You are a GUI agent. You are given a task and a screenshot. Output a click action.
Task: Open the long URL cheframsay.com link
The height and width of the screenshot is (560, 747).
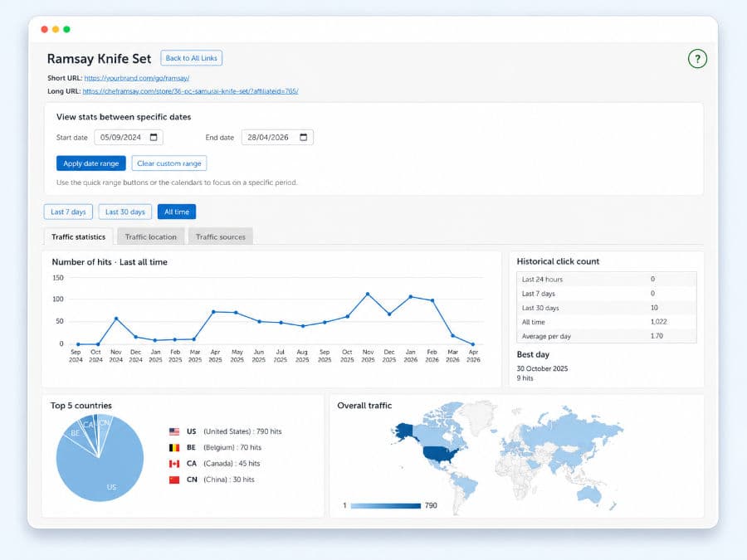pos(191,91)
